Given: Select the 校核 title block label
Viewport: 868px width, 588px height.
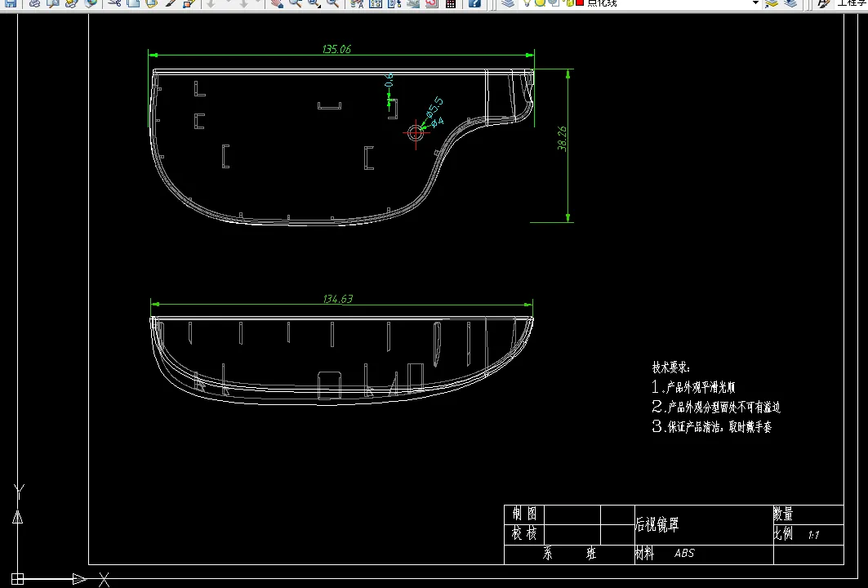Looking at the screenshot, I should point(524,533).
